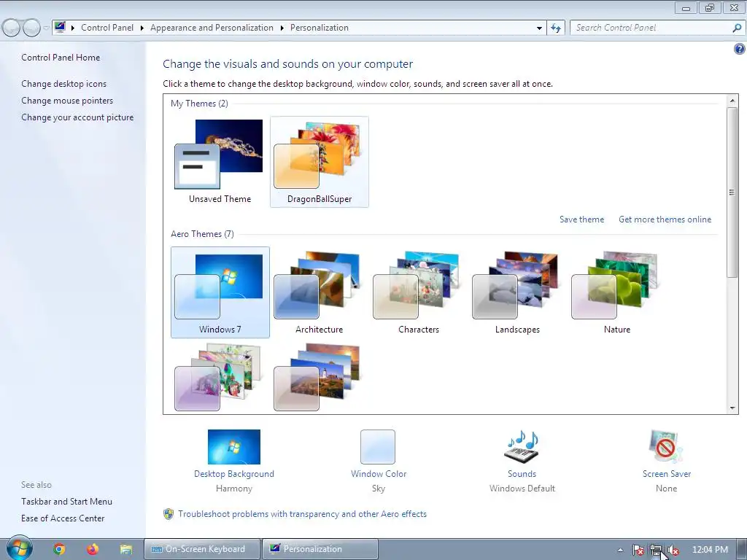Screen dimensions: 747x560
Task: Open the address bar history dropdown
Action: 539,28
